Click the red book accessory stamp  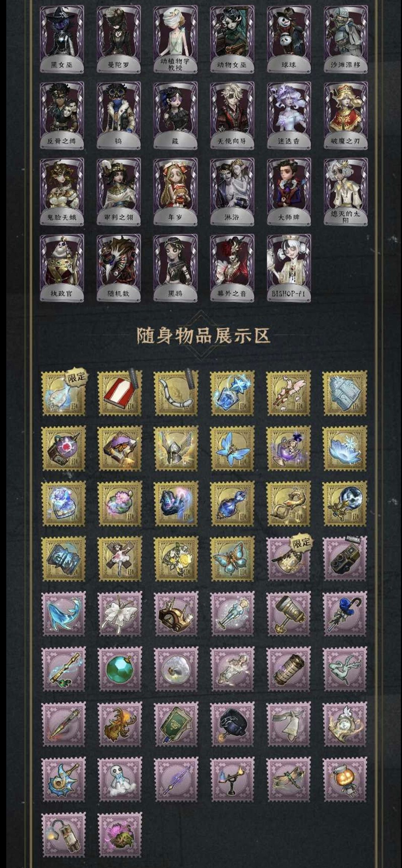click(x=120, y=393)
